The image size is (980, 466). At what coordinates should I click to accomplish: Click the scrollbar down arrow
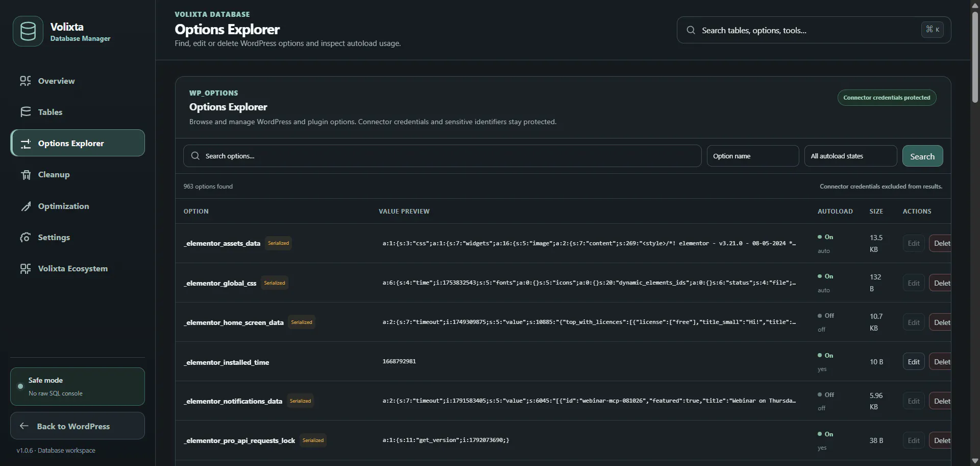point(975,461)
